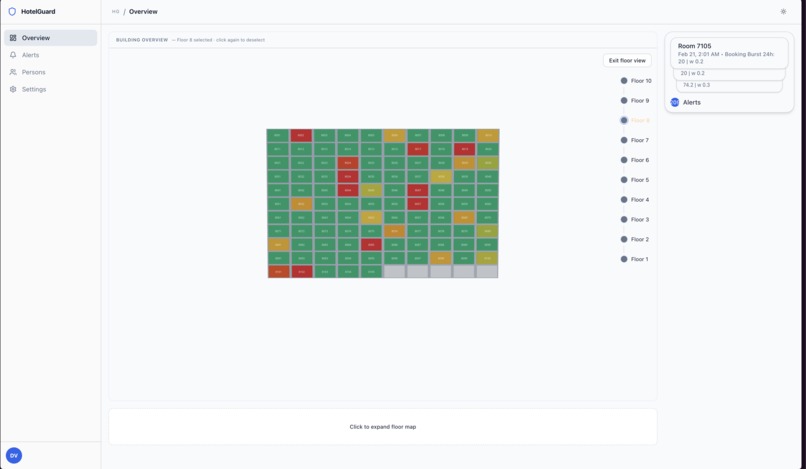Select red room 8044

click(x=348, y=190)
